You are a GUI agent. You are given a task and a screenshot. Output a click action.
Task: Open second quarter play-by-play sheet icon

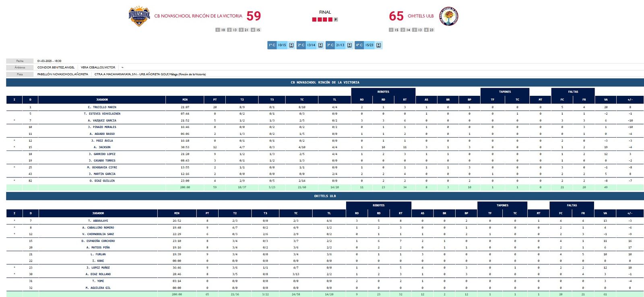click(x=320, y=45)
